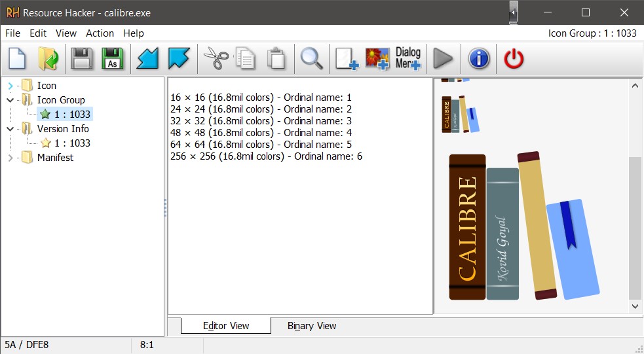
Task: Click the green star beside 1 : 1033
Action: coord(46,115)
